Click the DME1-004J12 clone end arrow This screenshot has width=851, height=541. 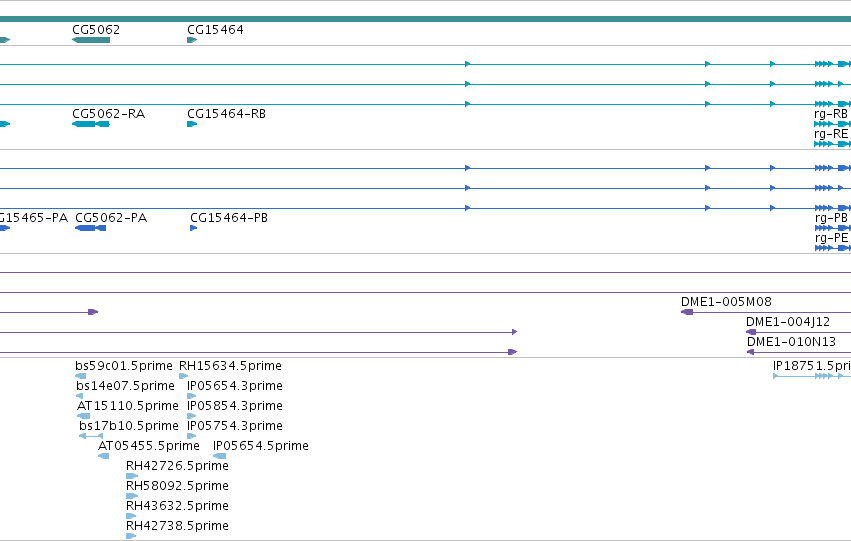click(x=751, y=332)
